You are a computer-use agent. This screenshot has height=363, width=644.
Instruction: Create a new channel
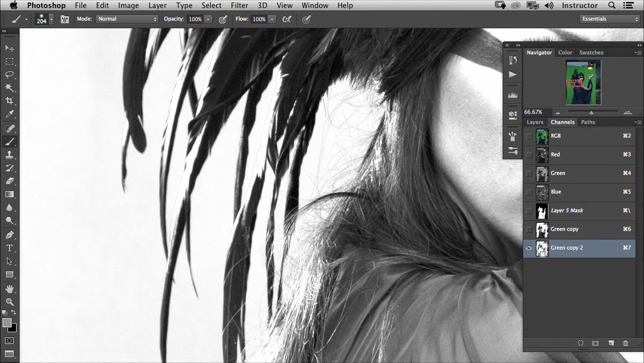(611, 343)
